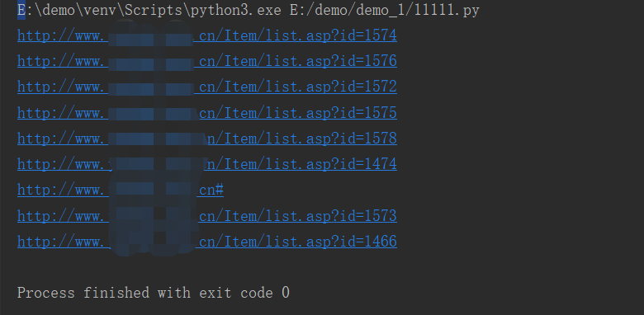The height and width of the screenshot is (315, 644).
Task: Click the word code in finish message
Action: pyautogui.click(x=257, y=293)
